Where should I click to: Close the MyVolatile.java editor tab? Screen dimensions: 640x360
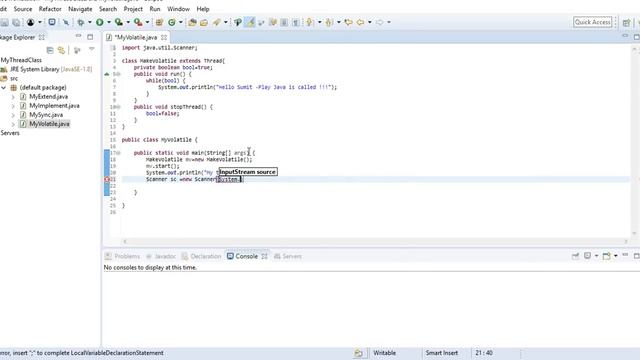click(x=164, y=37)
